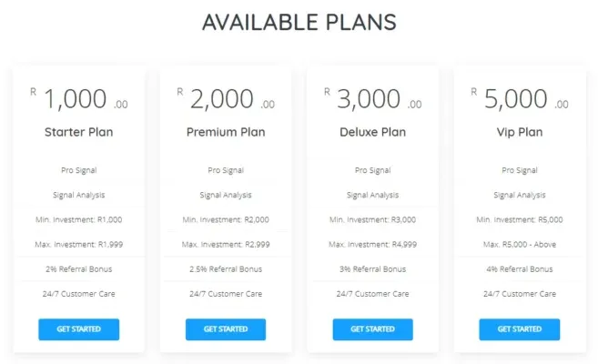
Task: Select the Premium Plan title
Action: 226,132
